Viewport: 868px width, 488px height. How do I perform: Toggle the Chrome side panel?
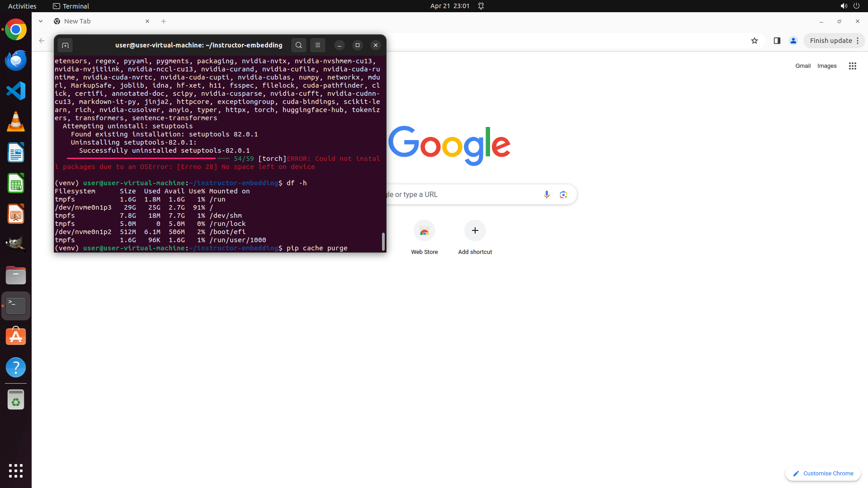(777, 41)
